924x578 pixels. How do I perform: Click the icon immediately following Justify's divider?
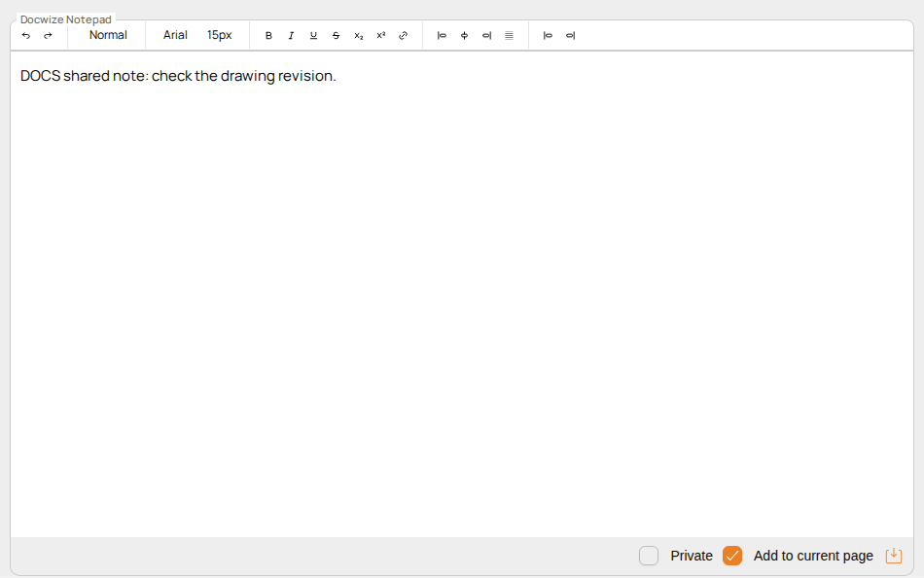548,35
